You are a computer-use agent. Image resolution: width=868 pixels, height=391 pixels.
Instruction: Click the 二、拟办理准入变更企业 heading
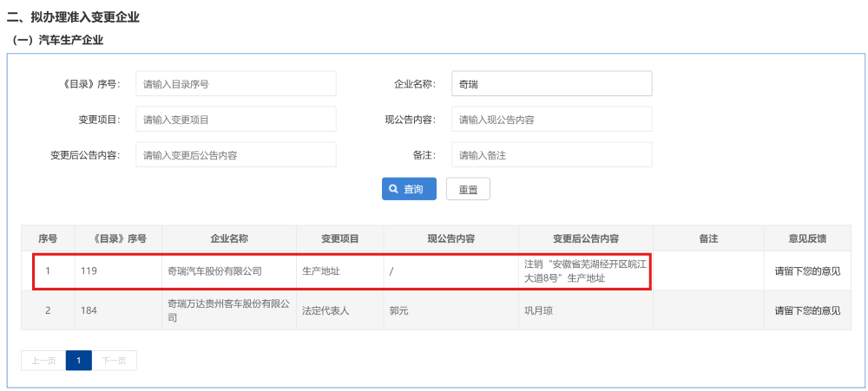(x=73, y=17)
